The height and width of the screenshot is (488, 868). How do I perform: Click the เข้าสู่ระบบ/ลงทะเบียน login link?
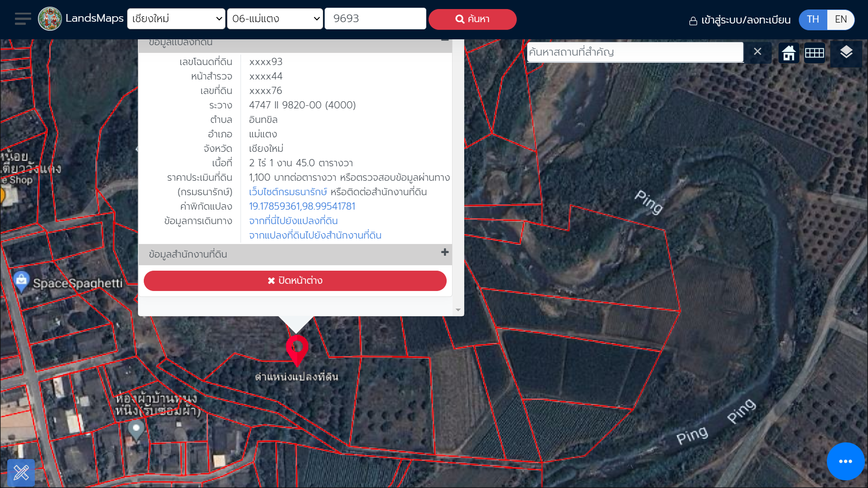pyautogui.click(x=740, y=20)
